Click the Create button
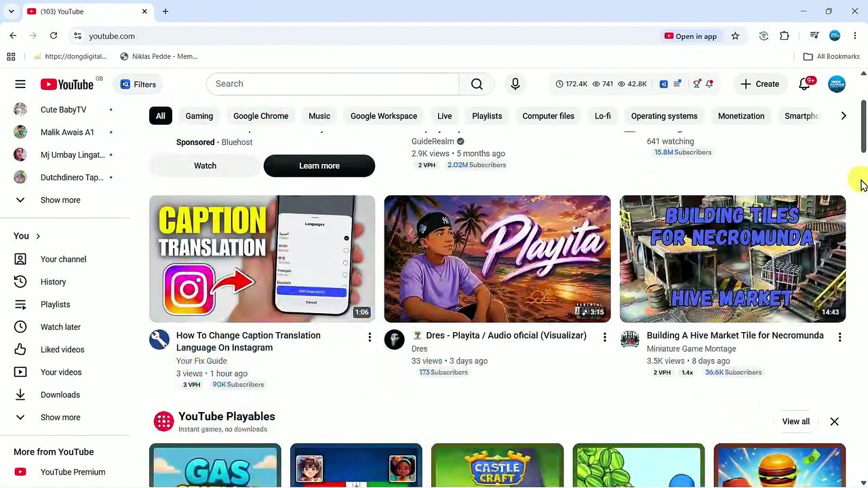Screen dimensions: 868x488 point(759,84)
